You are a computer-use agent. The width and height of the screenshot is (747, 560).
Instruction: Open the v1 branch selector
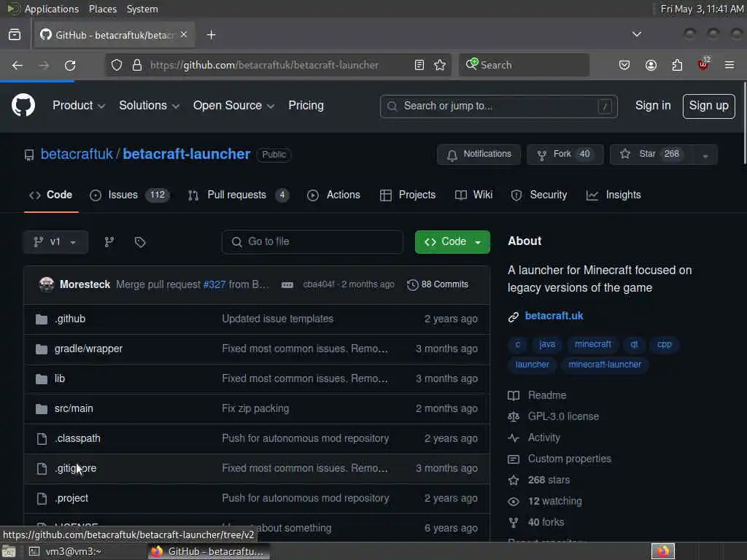tap(55, 242)
